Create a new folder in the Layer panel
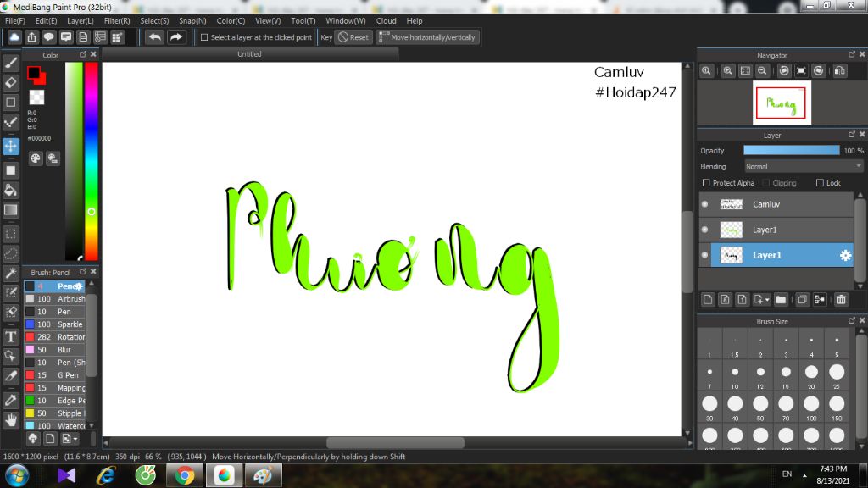Screen dimensions: 868x488 point(781,299)
